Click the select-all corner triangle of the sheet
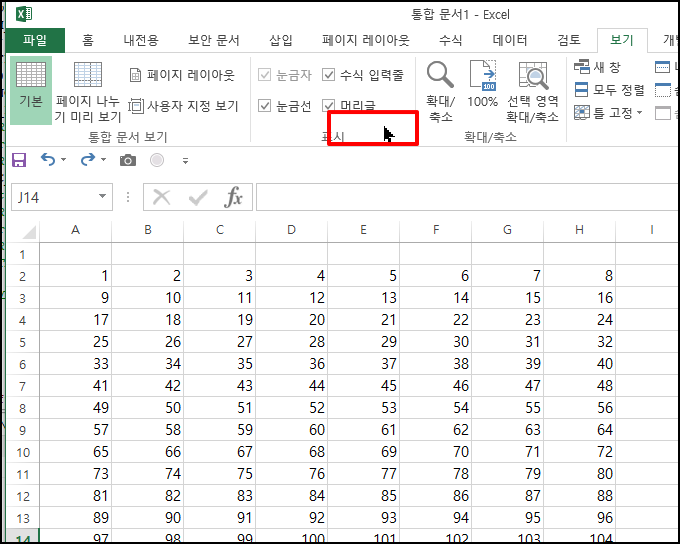Image resolution: width=680 pixels, height=544 pixels. click(29, 232)
